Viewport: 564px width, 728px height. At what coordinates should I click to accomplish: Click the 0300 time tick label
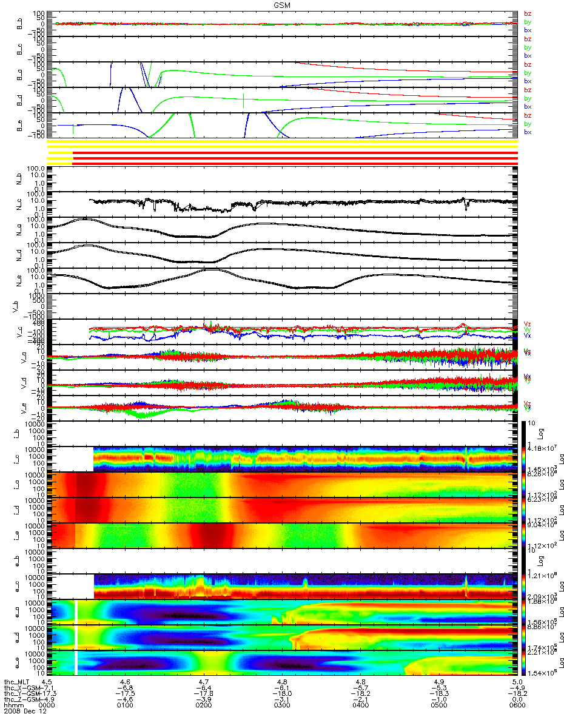(x=282, y=706)
